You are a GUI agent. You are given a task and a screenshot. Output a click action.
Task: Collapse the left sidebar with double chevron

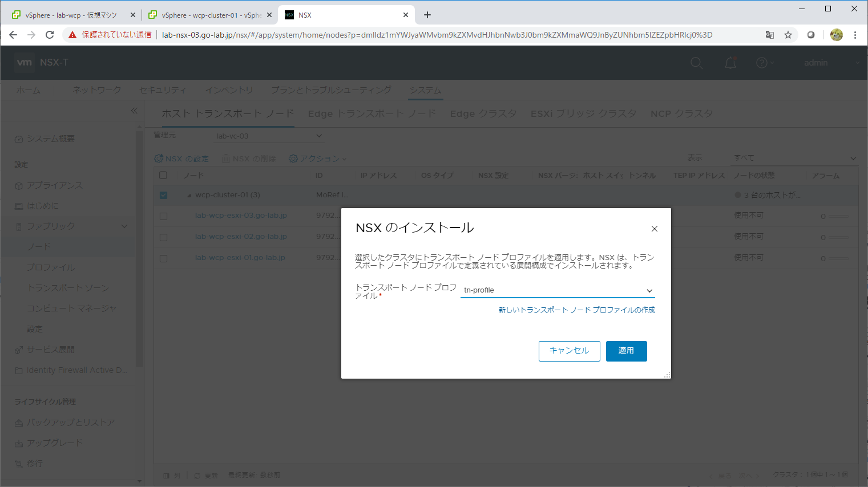pos(134,111)
